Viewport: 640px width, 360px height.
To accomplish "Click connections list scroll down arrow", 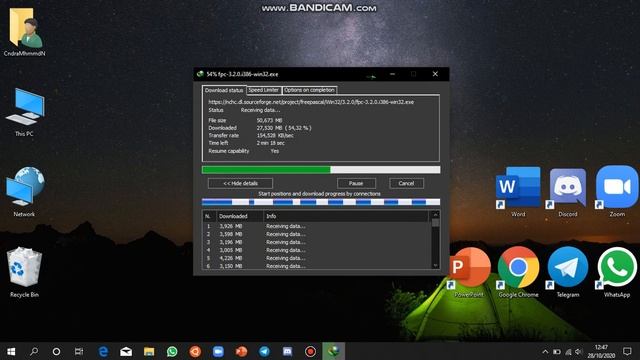I will (x=436, y=265).
